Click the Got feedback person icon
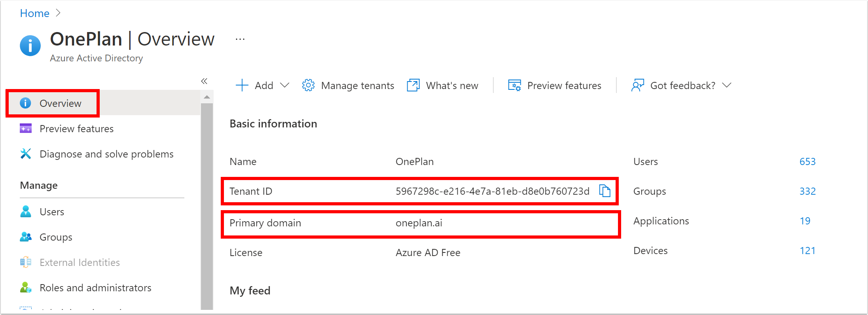 coord(638,85)
